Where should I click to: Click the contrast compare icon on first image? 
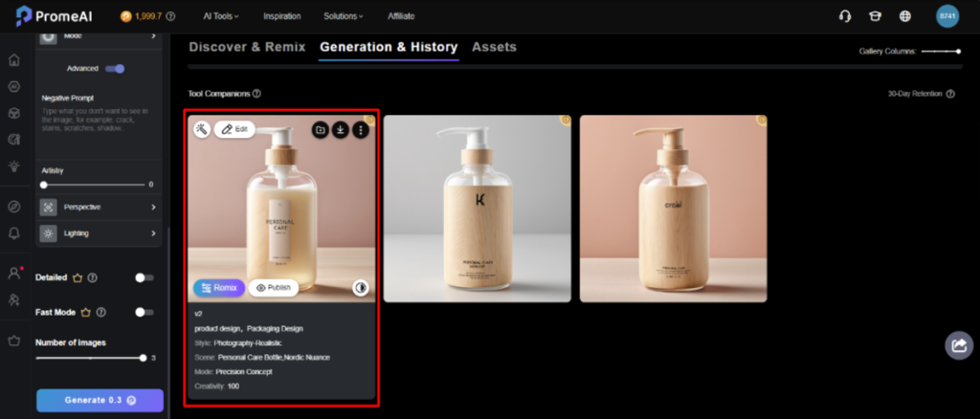click(x=361, y=287)
